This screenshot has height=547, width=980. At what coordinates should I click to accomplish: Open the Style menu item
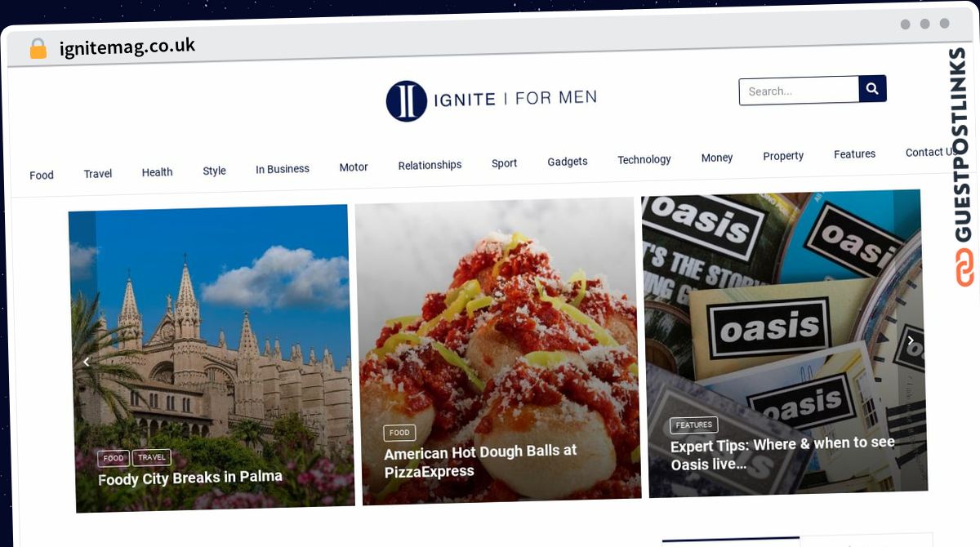point(214,171)
